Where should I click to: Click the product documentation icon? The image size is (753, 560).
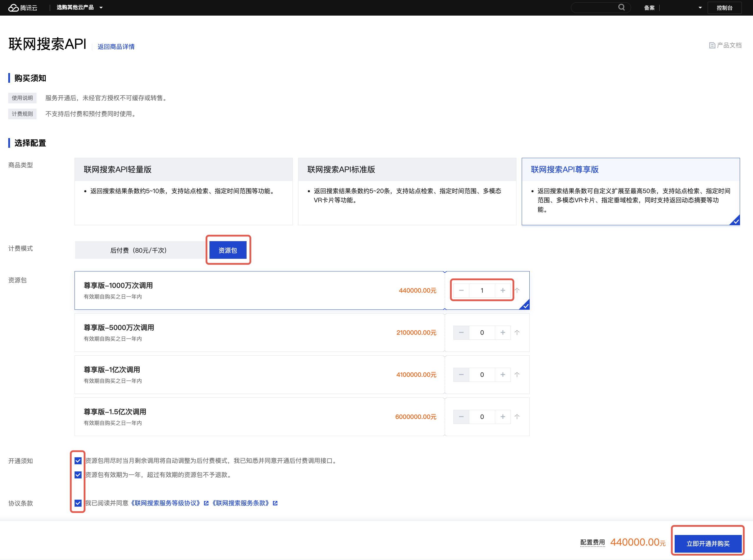click(712, 45)
